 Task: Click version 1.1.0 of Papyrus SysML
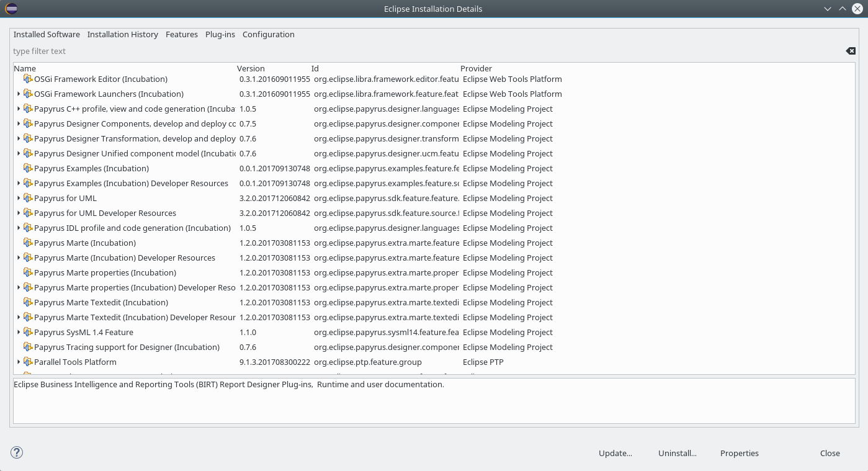[248, 332]
